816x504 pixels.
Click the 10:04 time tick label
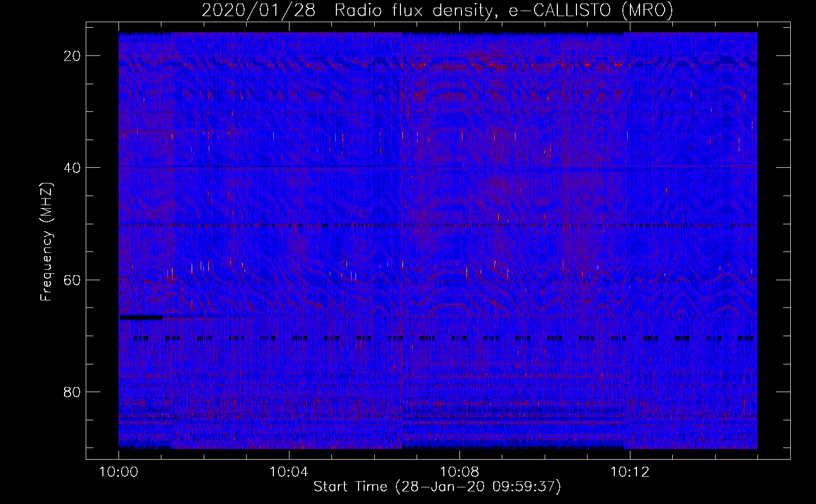click(289, 472)
